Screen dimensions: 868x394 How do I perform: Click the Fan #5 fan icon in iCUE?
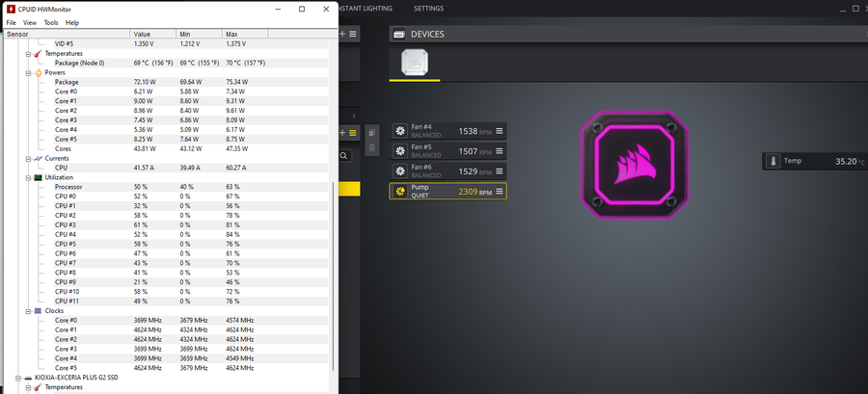point(400,151)
